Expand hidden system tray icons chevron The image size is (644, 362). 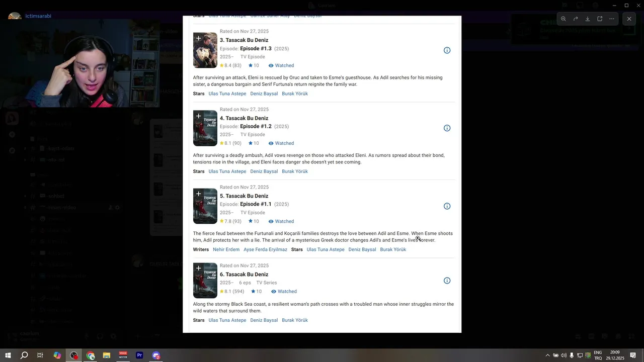click(548, 355)
